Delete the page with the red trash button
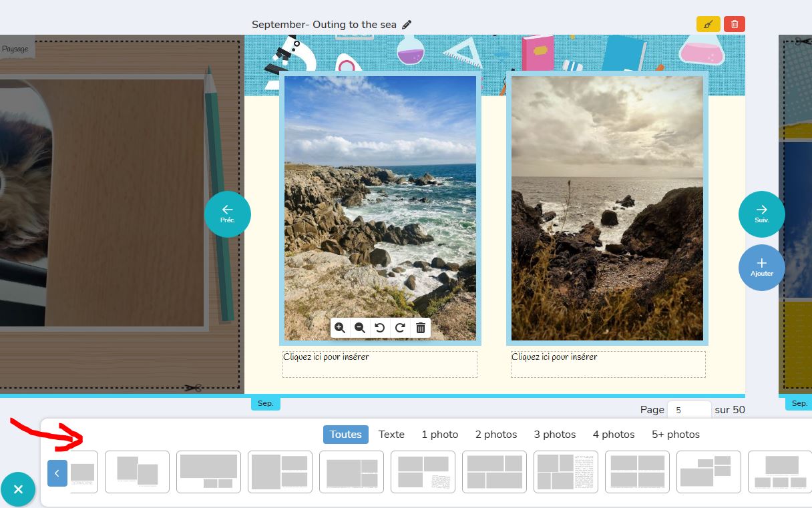 (x=735, y=25)
